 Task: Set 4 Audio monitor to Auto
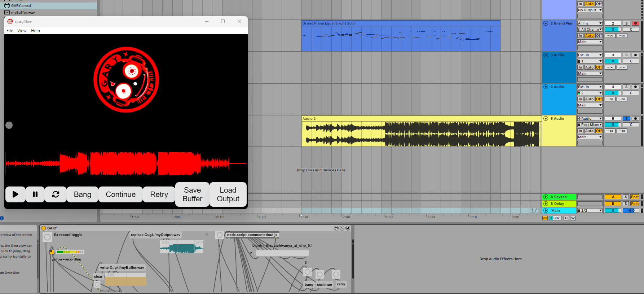[x=589, y=99]
